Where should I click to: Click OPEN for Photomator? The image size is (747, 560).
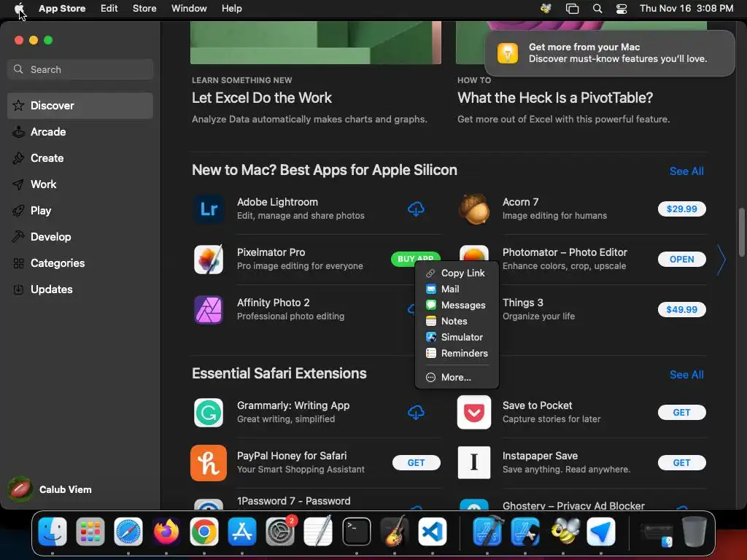click(x=682, y=260)
